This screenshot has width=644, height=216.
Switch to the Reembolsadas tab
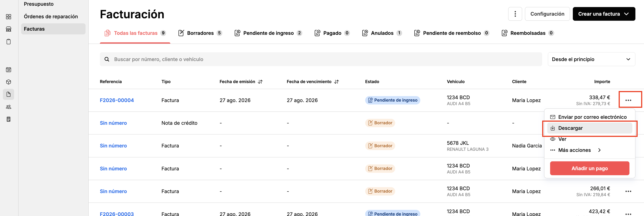point(527,33)
